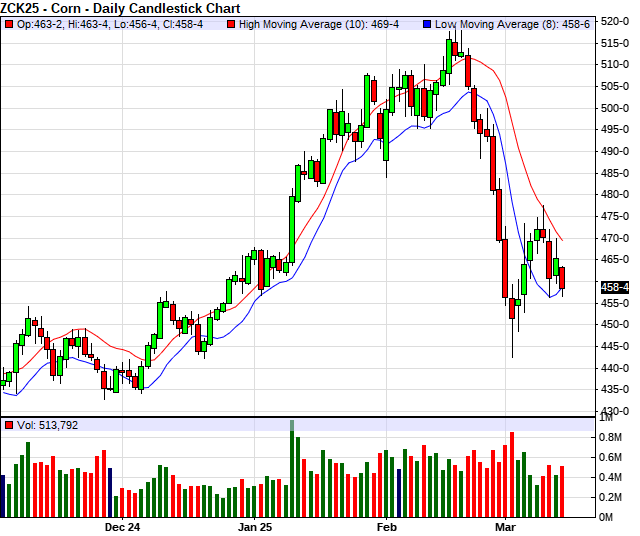The width and height of the screenshot is (640, 536).
Task: Select the Mar date axis label
Action: pyautogui.click(x=507, y=526)
